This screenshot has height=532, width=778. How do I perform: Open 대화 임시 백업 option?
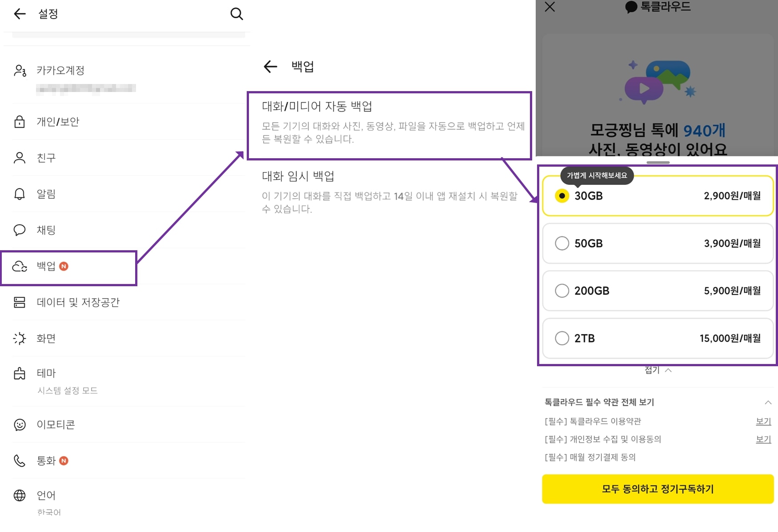click(x=389, y=192)
